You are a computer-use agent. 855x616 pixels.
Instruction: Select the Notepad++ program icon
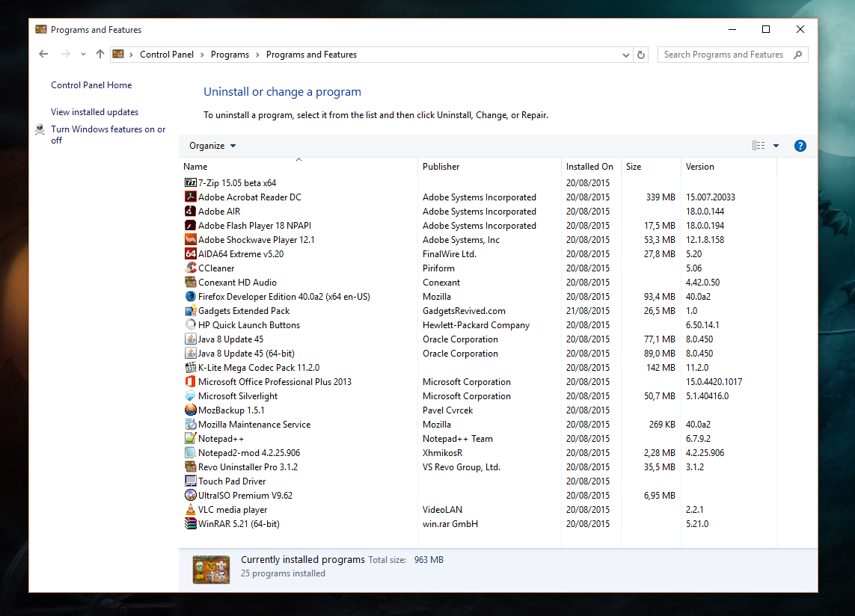tap(190, 438)
